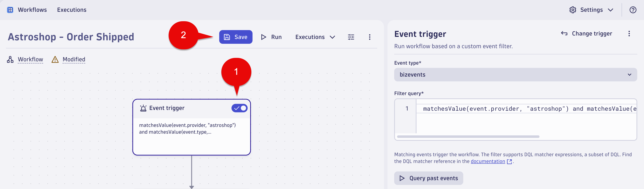Click the workflow hierarchy icon

point(10,59)
